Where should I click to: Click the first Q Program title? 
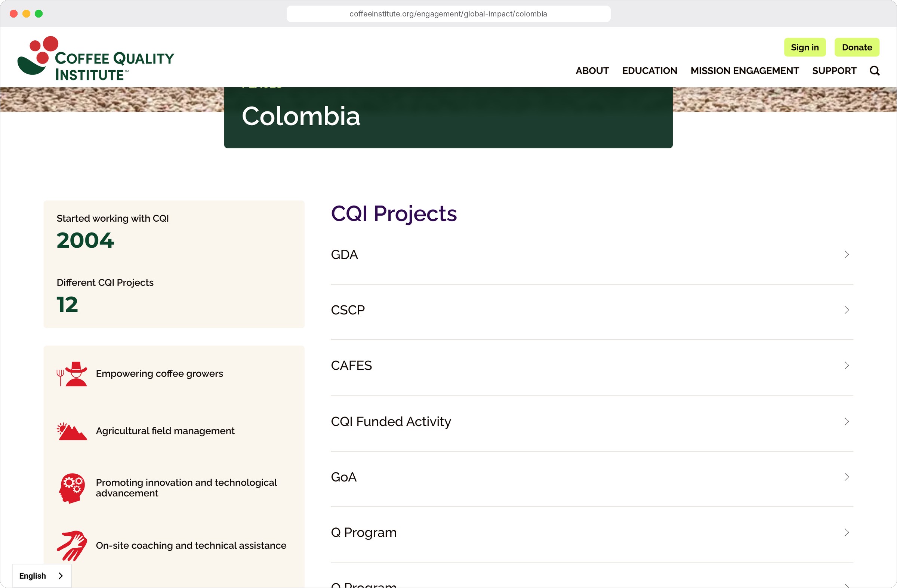pos(364,533)
